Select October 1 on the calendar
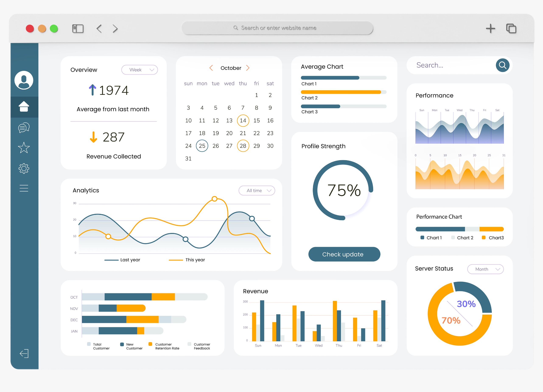The height and width of the screenshot is (392, 543). (256, 95)
